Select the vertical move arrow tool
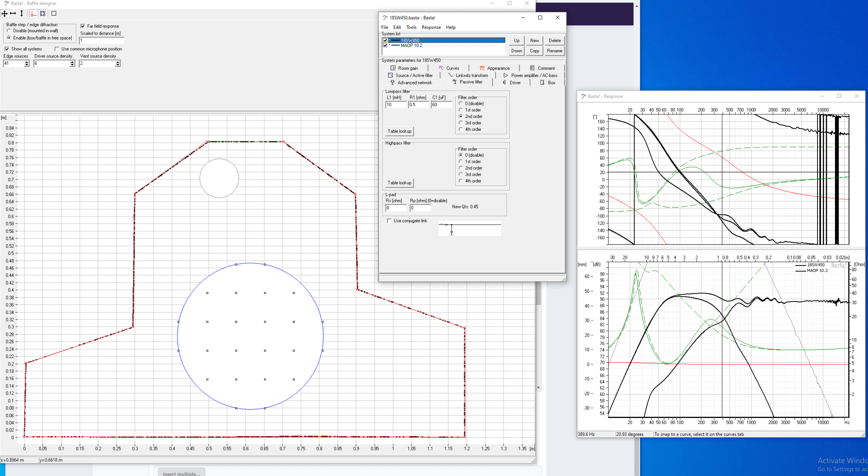Screen dimensions: 868x476 pos(22,14)
